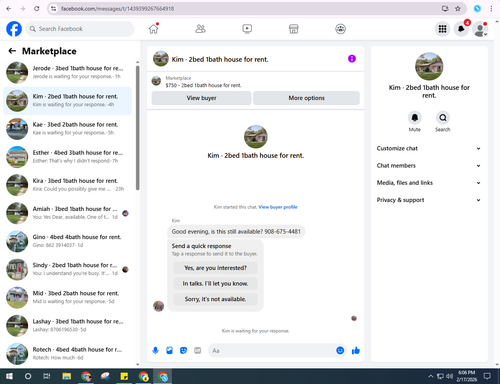Expand the Chat members section
Screen dimensions: 500x384
click(x=429, y=166)
